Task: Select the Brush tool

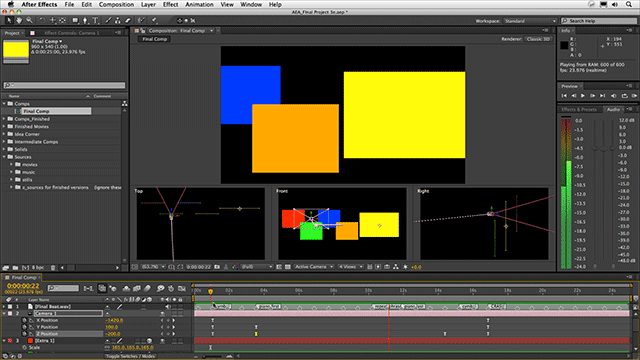Action: [x=108, y=20]
